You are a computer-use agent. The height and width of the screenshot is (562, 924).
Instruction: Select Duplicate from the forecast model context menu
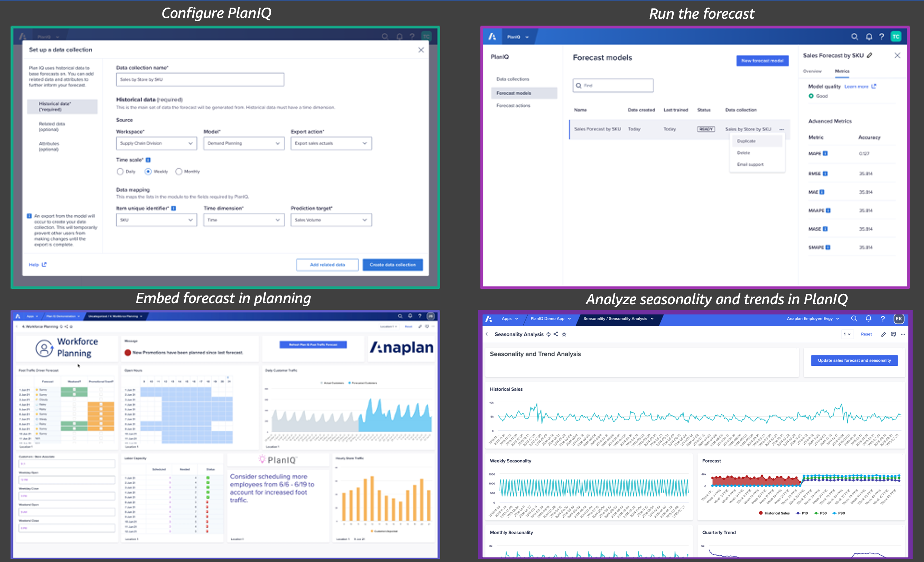point(746,141)
